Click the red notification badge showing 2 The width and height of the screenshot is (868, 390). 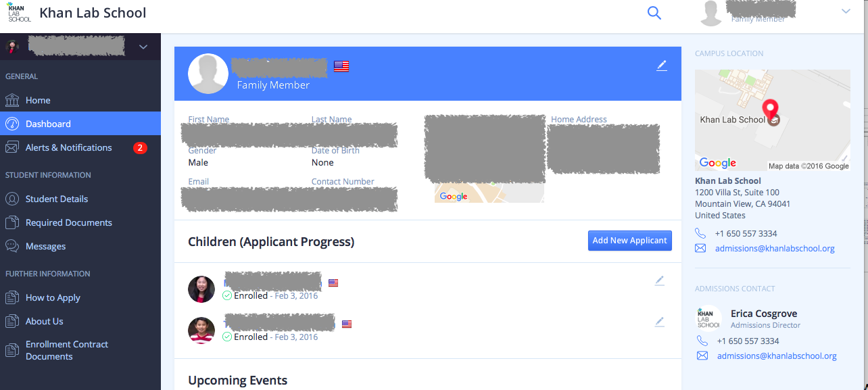pos(140,147)
